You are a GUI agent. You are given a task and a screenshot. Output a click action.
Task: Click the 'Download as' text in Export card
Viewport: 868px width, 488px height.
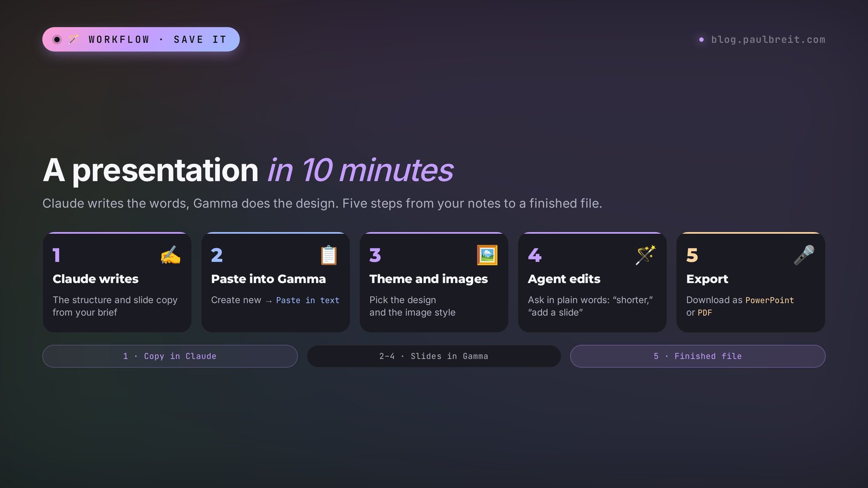tap(714, 300)
